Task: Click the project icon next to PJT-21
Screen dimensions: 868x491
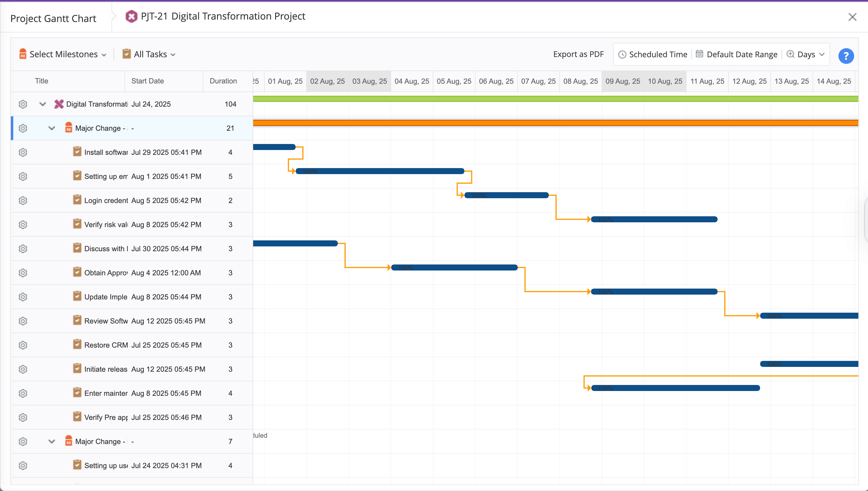Action: [131, 16]
